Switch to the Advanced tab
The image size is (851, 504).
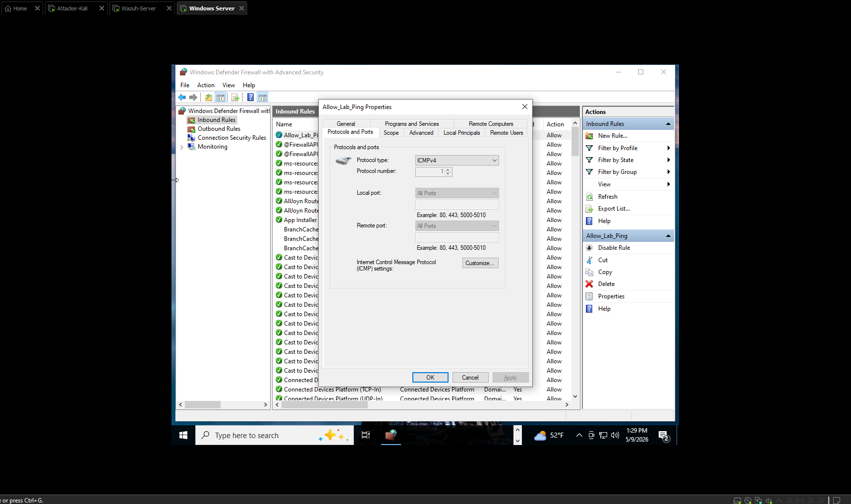(x=421, y=133)
